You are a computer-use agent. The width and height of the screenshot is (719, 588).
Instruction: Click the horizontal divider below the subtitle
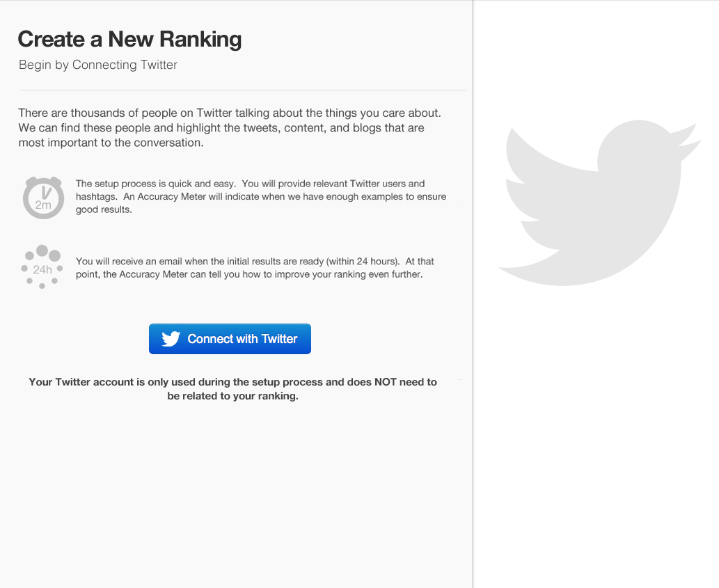point(242,90)
